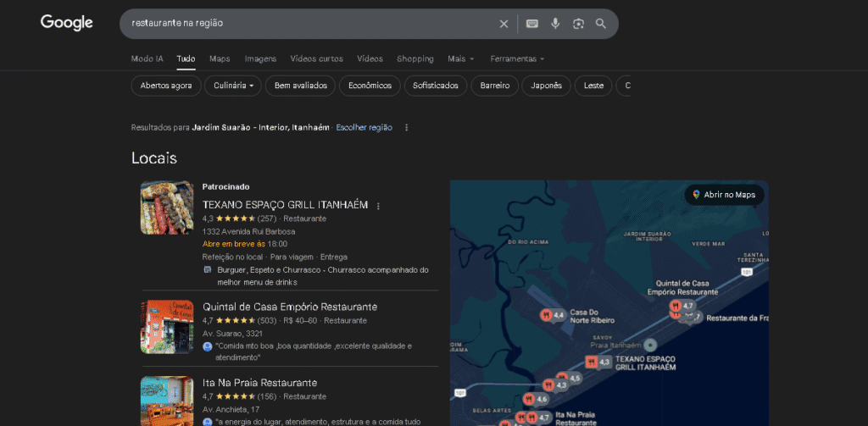The width and height of the screenshot is (868, 426).
Task: Open the Ferramentas dropdown
Action: tap(517, 58)
